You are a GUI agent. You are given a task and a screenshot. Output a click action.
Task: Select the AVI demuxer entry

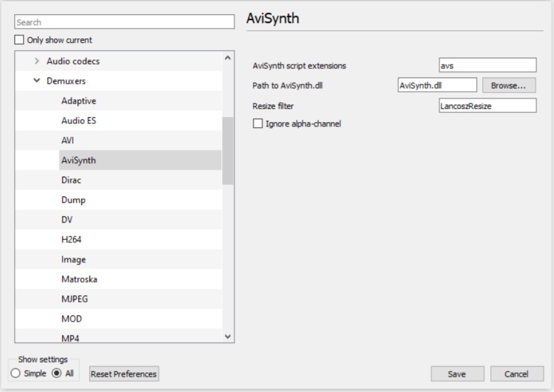coord(68,140)
